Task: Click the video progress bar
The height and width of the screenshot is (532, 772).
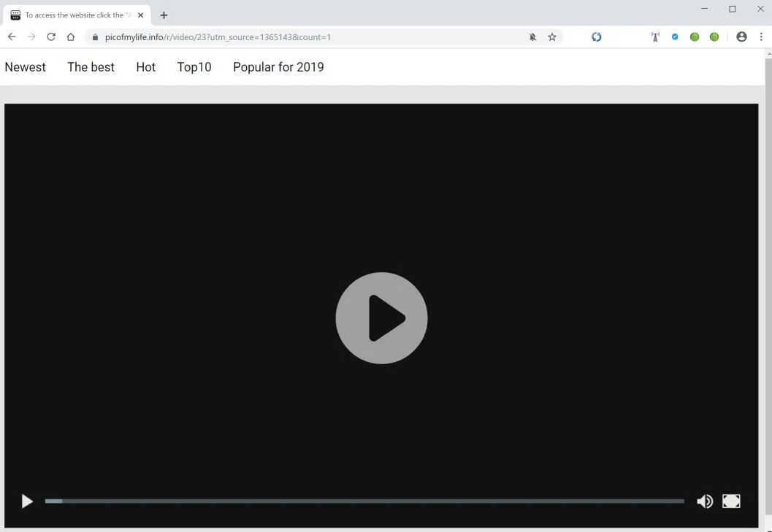Action: (364, 501)
